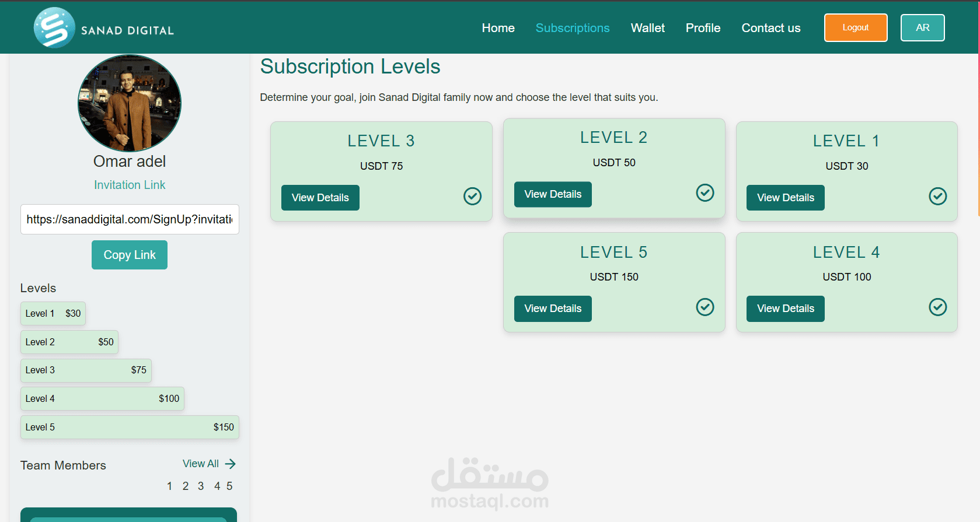Click the LEVEL 4 card title

click(846, 252)
